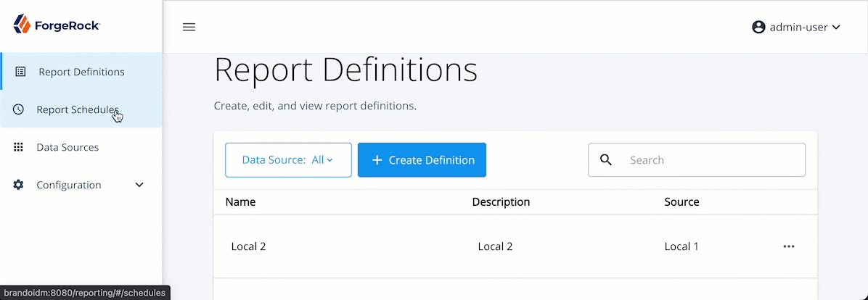This screenshot has width=868, height=300.
Task: Click the ForgeRock logo
Action: point(57,26)
